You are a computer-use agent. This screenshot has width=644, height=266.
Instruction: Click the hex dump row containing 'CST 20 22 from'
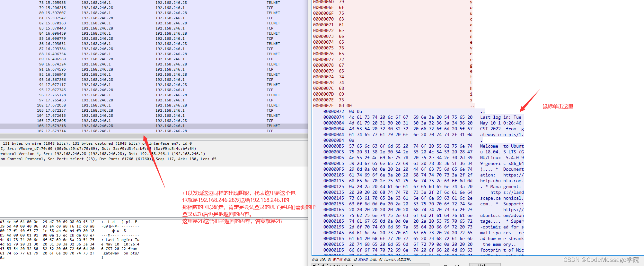tap(70, 249)
